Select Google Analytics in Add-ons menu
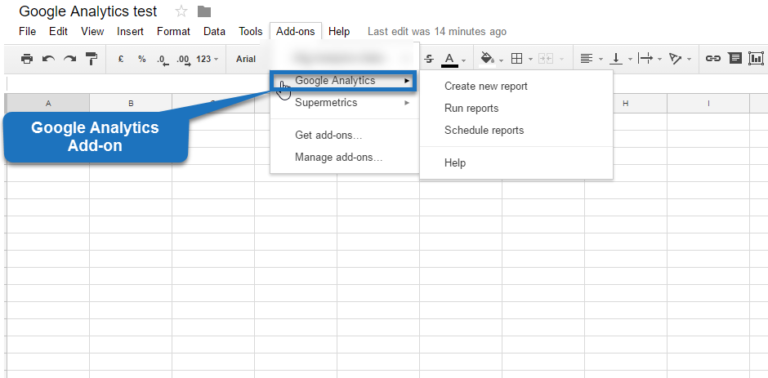768x378 pixels. pyautogui.click(x=343, y=80)
